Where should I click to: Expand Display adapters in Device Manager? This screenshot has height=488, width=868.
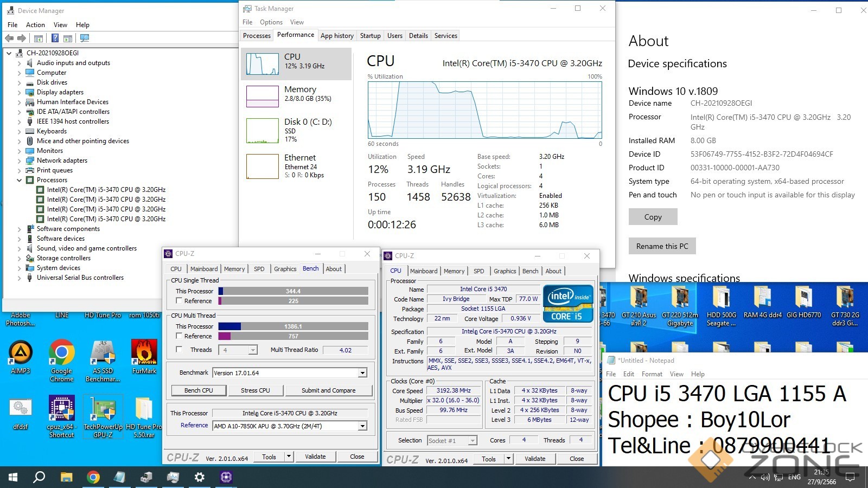(x=20, y=92)
